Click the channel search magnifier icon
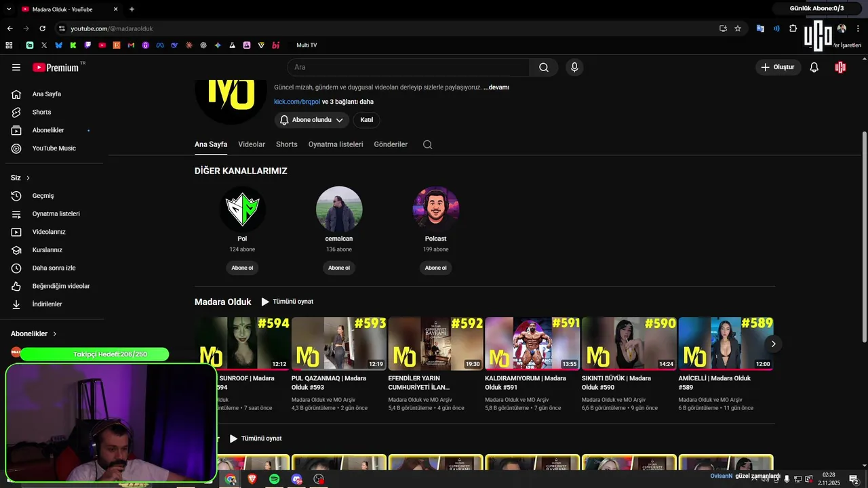This screenshot has height=488, width=868. [x=427, y=144]
